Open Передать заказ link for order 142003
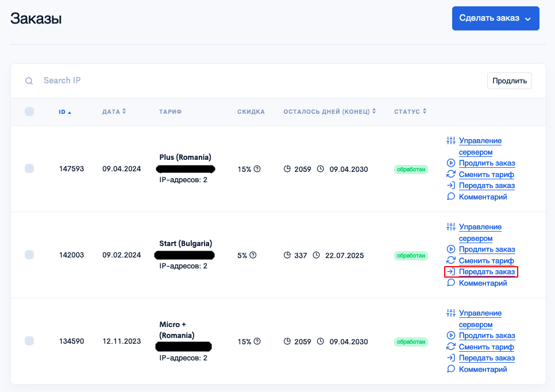This screenshot has height=392, width=555. (487, 272)
